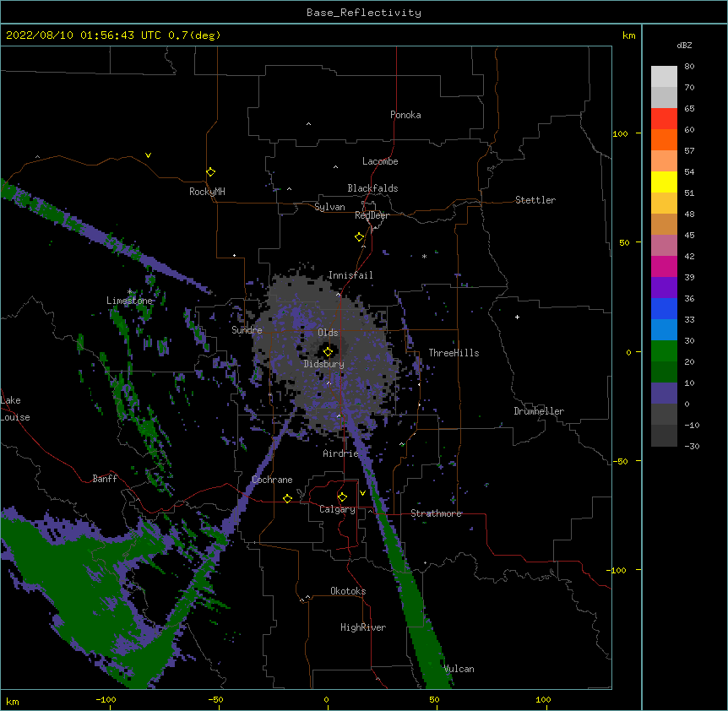The width and height of the screenshot is (728, 711).
Task: Click the yellow diamond marker near RockyMH
Action: (x=210, y=172)
